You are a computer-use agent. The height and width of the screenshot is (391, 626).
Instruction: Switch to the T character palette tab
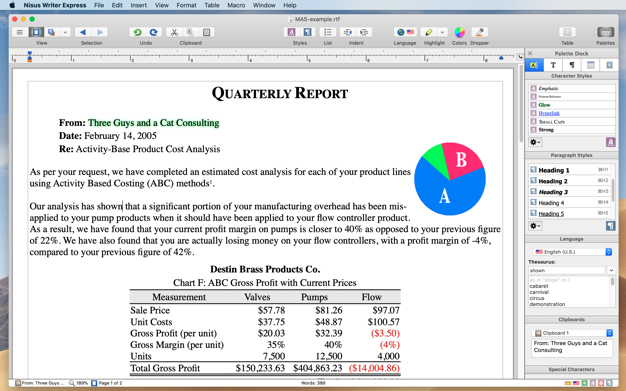(x=553, y=65)
